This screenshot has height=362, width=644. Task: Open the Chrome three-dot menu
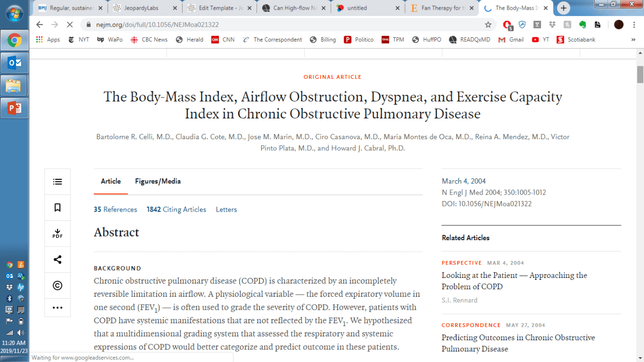coord(634,25)
